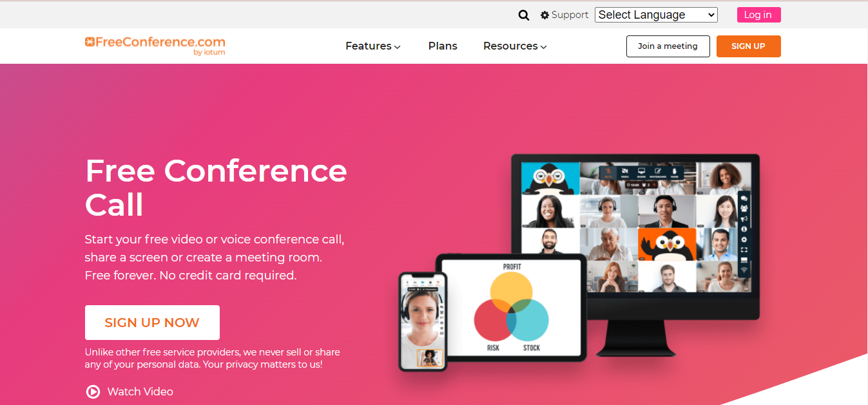Click the Whiteboard icon in monitor toolbar
This screenshot has height=405, width=868.
658,171
